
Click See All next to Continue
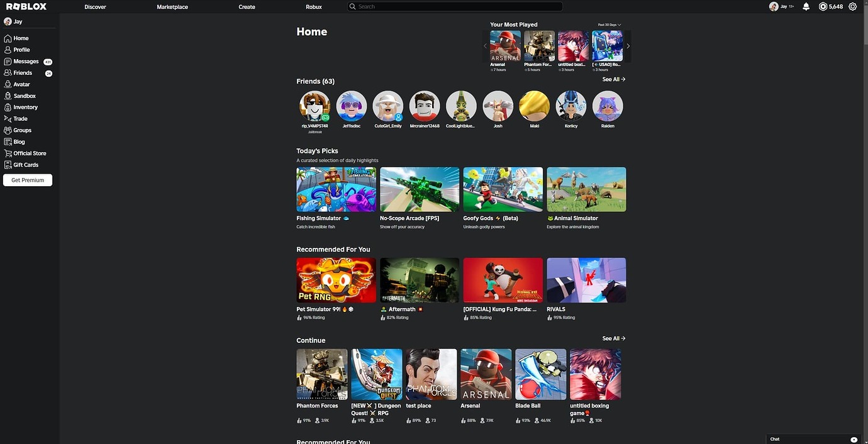[x=614, y=338]
